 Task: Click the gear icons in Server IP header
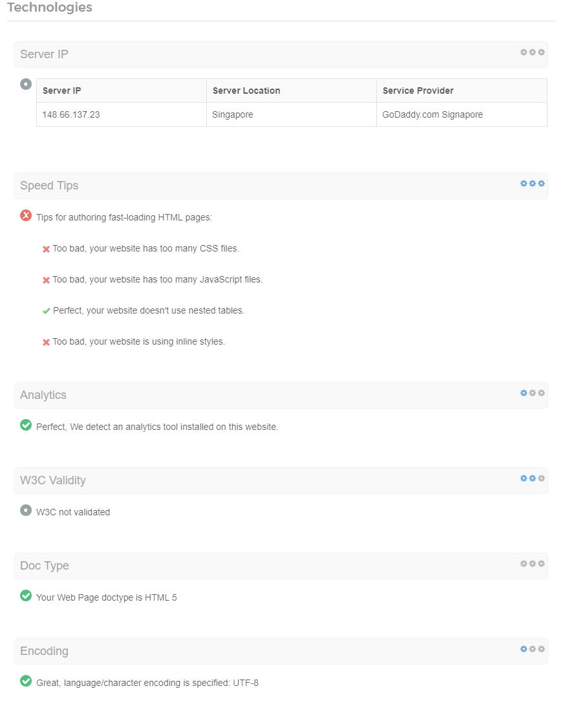(532, 52)
